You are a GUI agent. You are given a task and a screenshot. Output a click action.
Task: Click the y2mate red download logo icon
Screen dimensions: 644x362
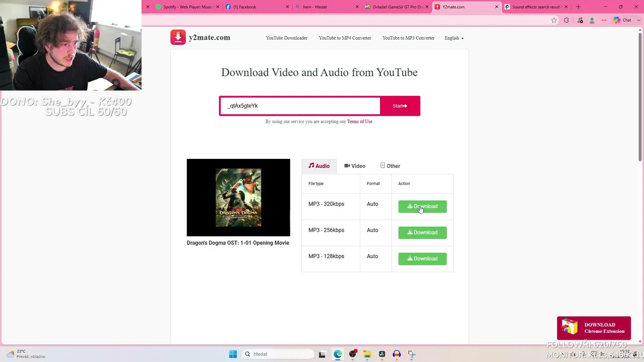coord(178,37)
